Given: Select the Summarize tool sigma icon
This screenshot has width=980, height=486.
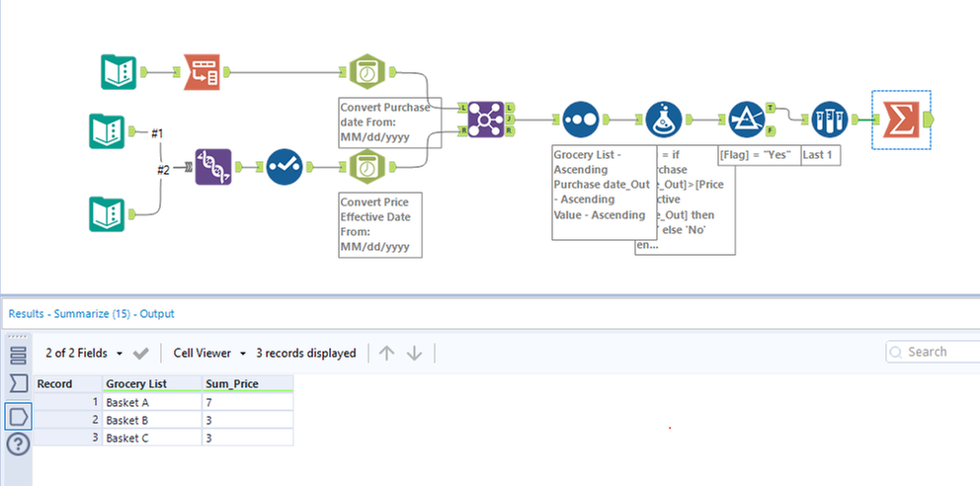Looking at the screenshot, I should [901, 119].
